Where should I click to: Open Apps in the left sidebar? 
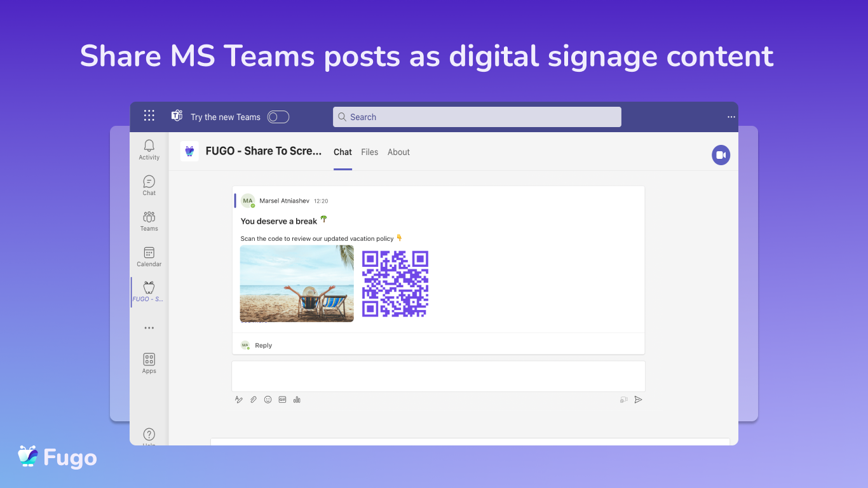[x=149, y=363]
